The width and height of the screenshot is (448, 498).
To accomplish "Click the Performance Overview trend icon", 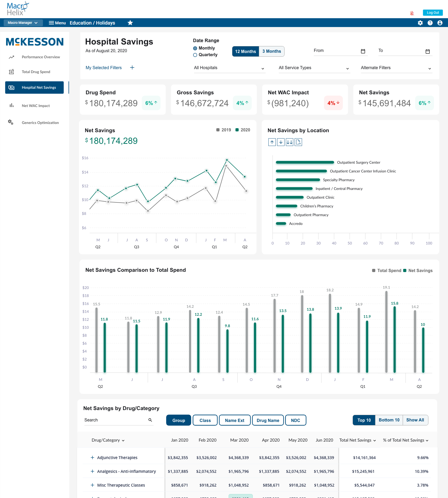I will (x=11, y=57).
